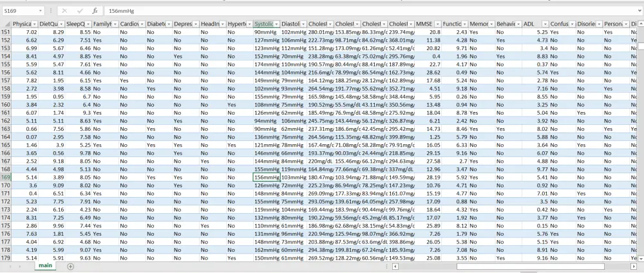Click the cell showing 119mmHg in row 168
Screen dimensions: 644x273
point(294,169)
